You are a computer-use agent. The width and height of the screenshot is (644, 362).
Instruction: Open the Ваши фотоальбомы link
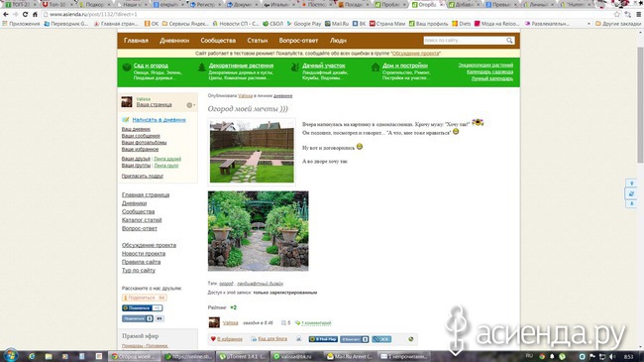[x=144, y=143]
